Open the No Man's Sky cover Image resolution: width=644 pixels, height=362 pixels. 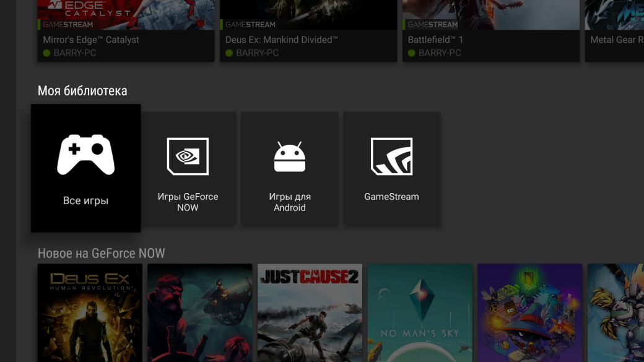[420, 312]
